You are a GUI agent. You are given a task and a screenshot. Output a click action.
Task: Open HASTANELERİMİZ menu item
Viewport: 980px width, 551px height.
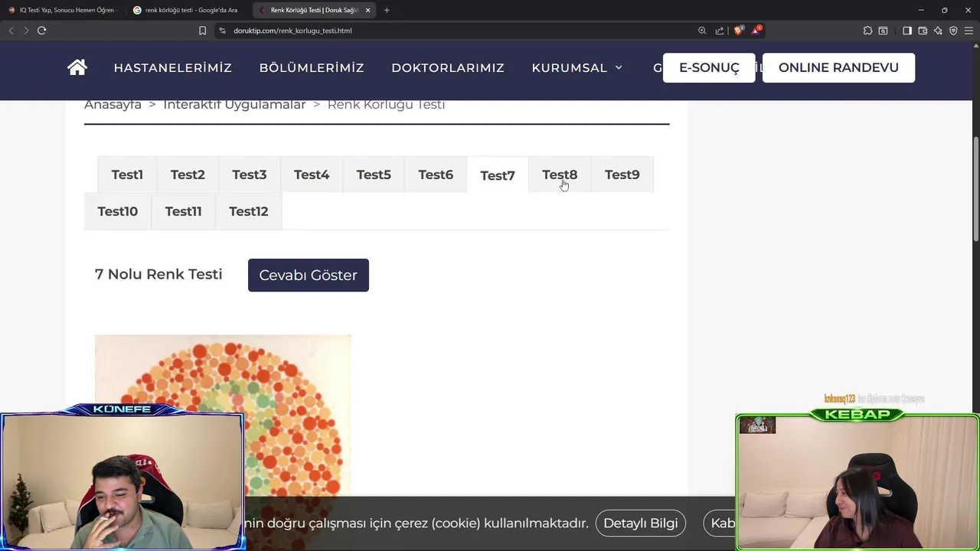[173, 67]
